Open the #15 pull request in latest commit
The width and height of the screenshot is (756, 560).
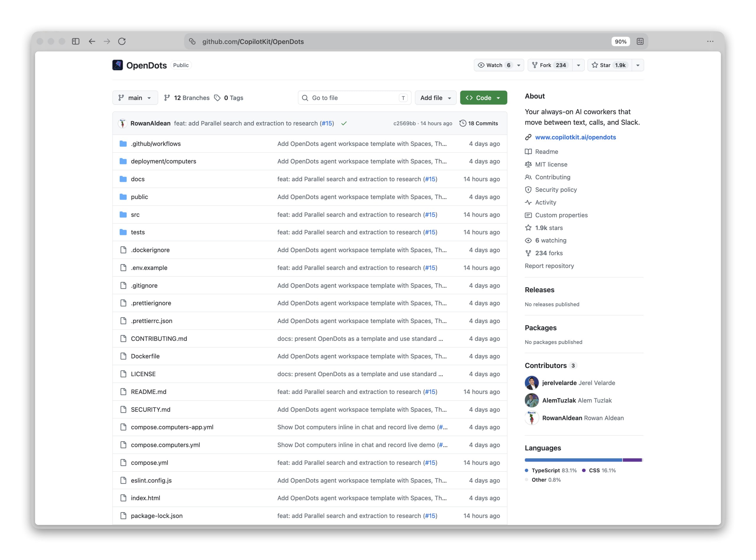tap(327, 124)
